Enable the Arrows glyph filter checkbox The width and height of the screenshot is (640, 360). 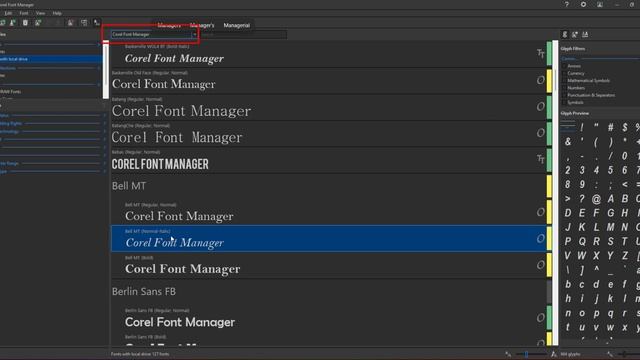pyautogui.click(x=564, y=66)
